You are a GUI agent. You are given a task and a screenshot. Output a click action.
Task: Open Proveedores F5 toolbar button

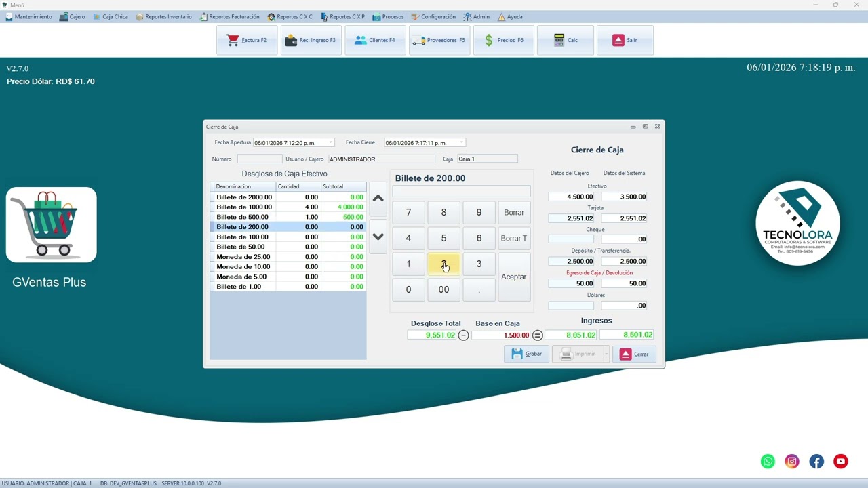point(439,40)
